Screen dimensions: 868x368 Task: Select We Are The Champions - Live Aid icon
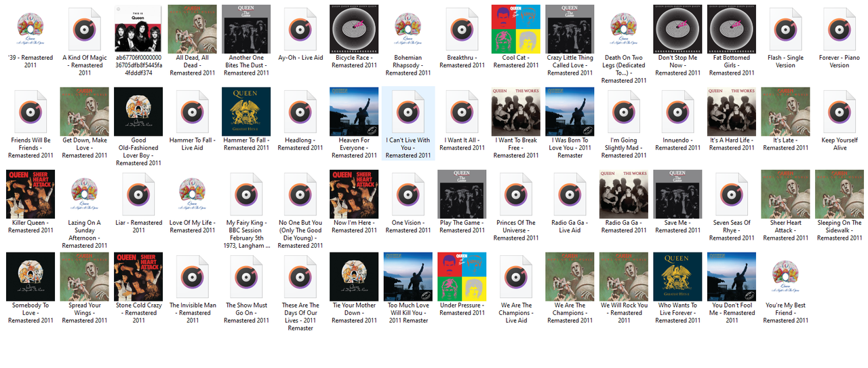pyautogui.click(x=516, y=277)
